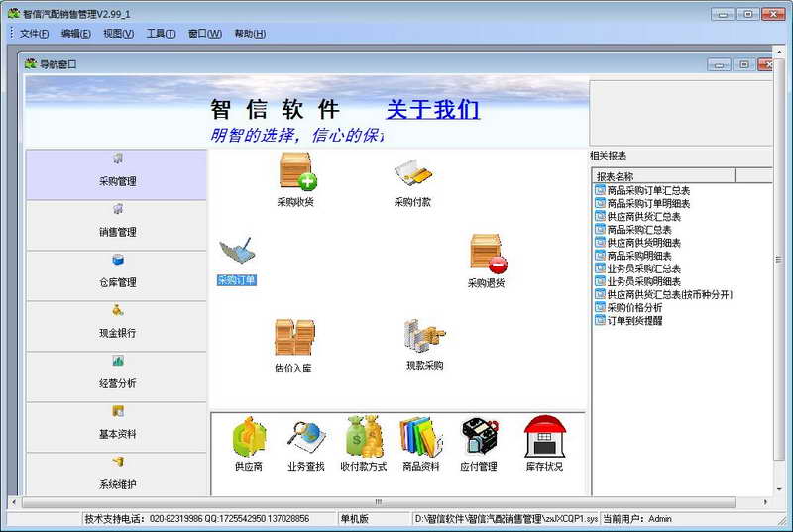Open the 采购退货 purchase return icon
Viewport: 793px width, 532px height.
487,262
